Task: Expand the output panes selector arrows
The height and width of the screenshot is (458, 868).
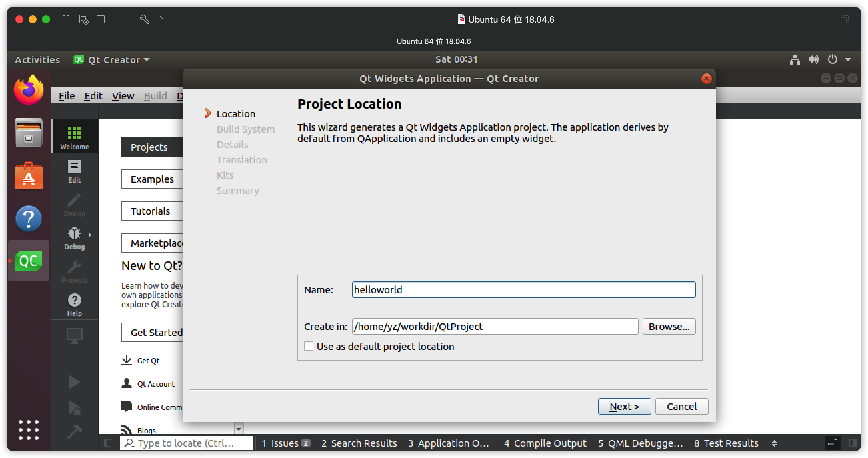Action: tap(774, 443)
